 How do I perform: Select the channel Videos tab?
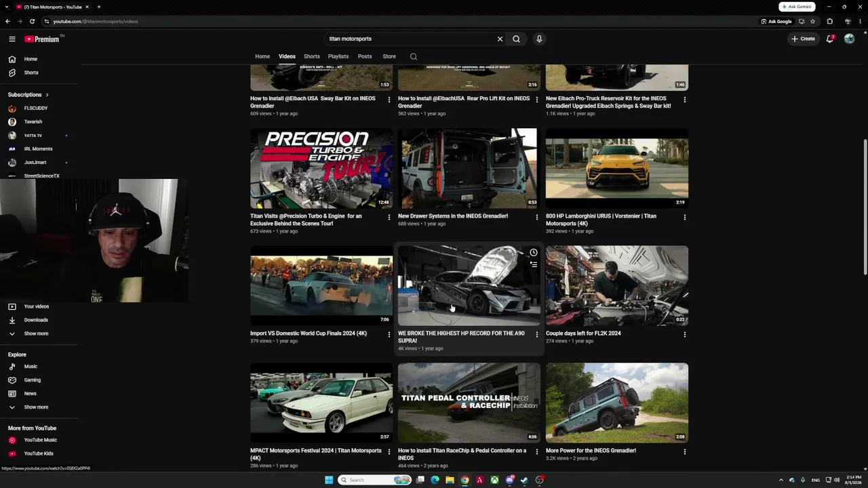287,56
